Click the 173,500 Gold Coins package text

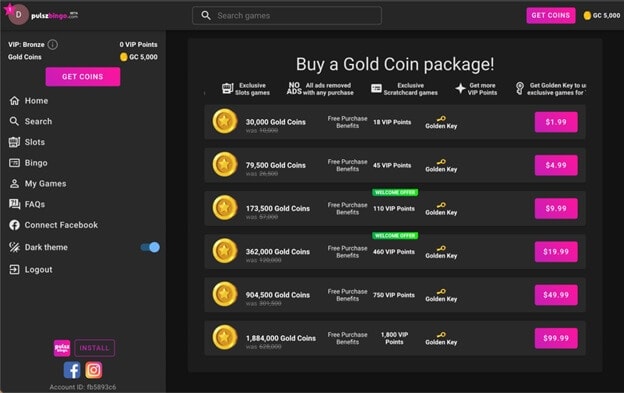click(277, 208)
